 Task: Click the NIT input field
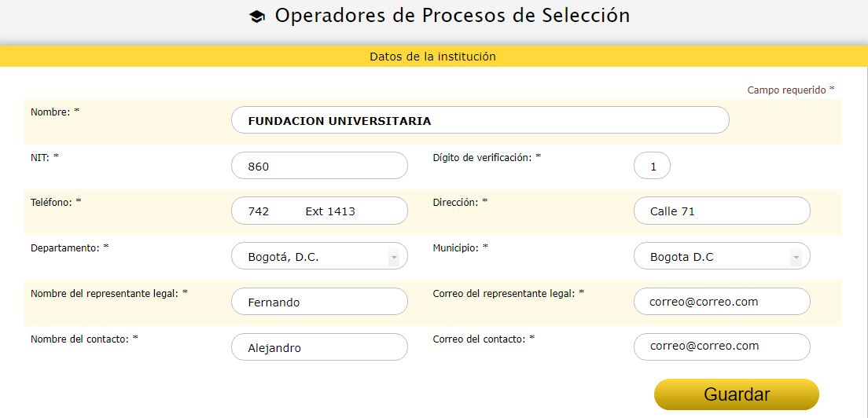[319, 166]
